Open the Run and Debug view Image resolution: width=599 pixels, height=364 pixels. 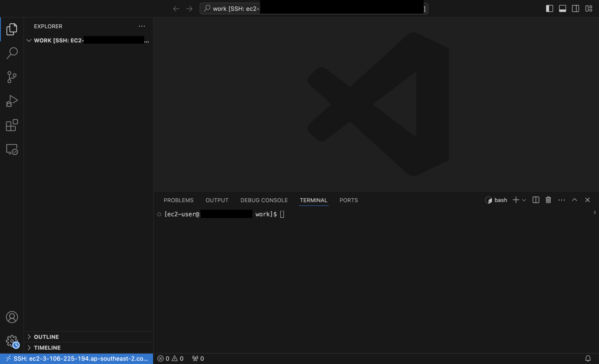[x=12, y=101]
